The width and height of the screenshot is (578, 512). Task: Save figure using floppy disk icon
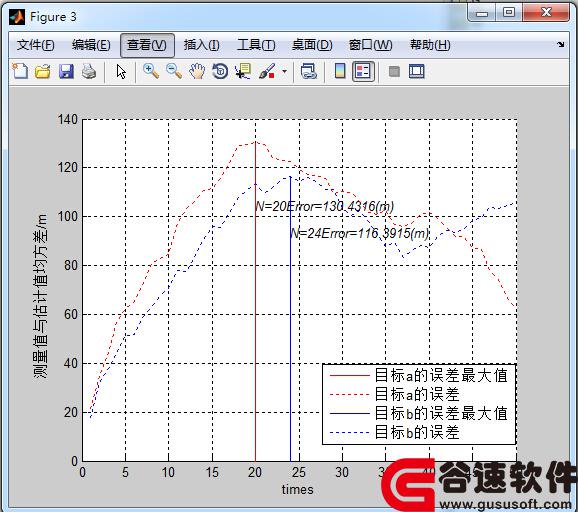(66, 71)
